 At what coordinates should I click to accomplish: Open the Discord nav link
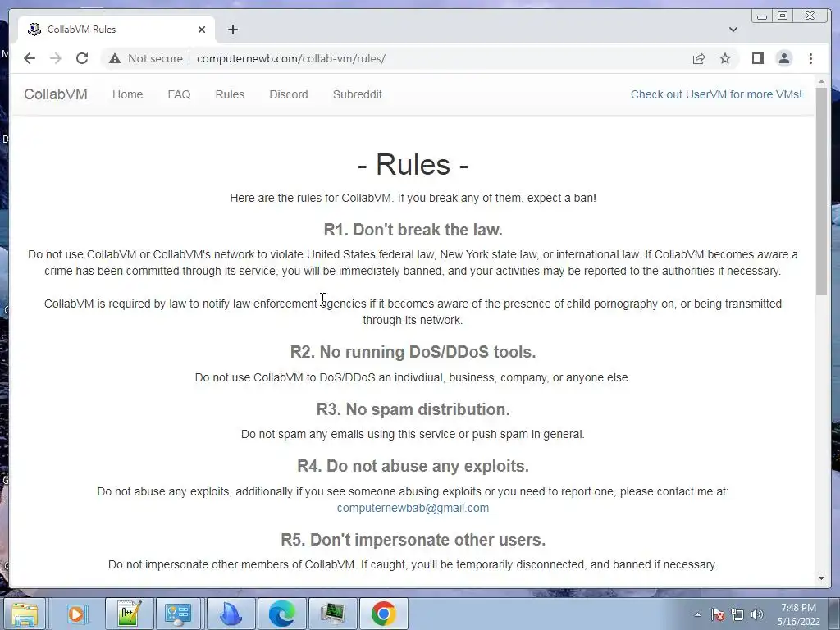[289, 94]
